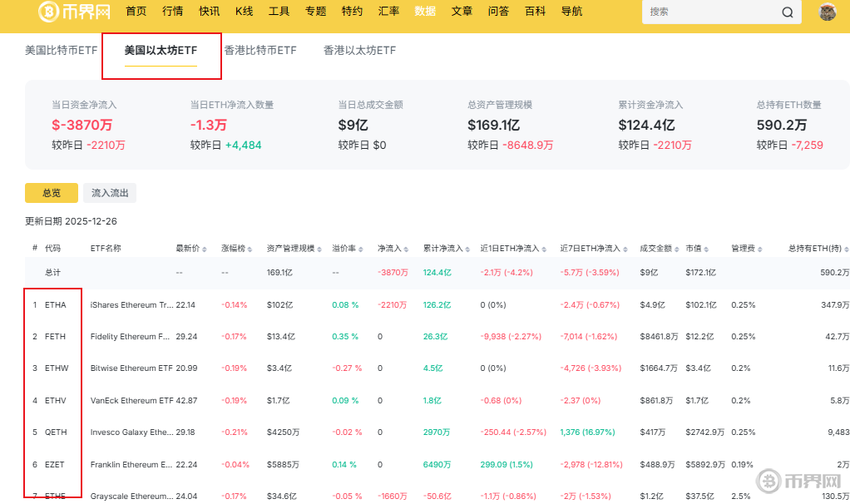Open 快讯 in top navigation

pos(210,12)
